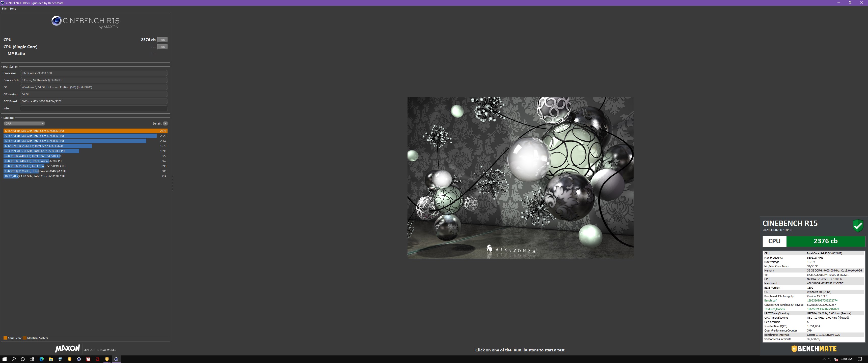Open File Explorer from the taskbar

click(51, 359)
